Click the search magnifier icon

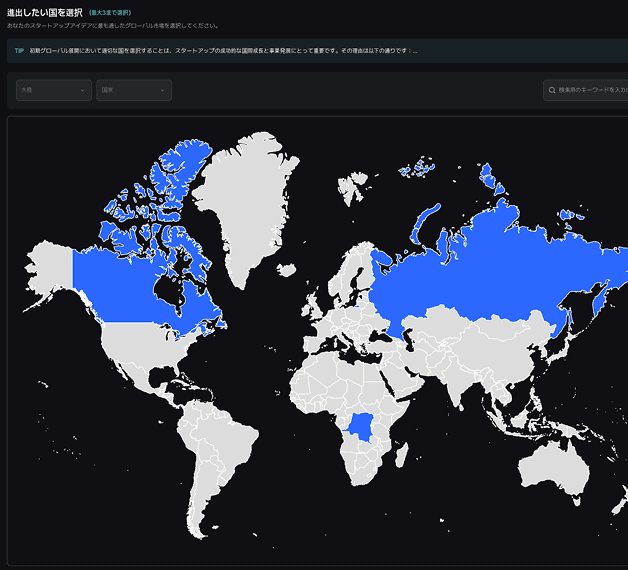tap(551, 91)
